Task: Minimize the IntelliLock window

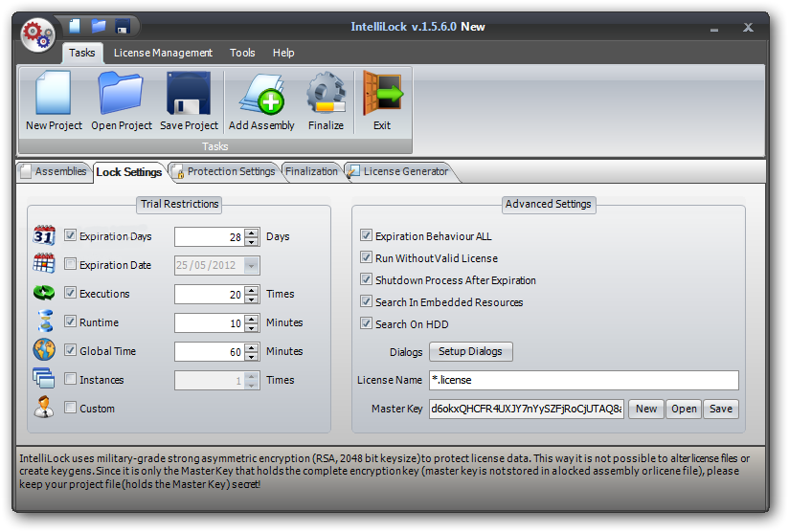Action: (x=713, y=29)
